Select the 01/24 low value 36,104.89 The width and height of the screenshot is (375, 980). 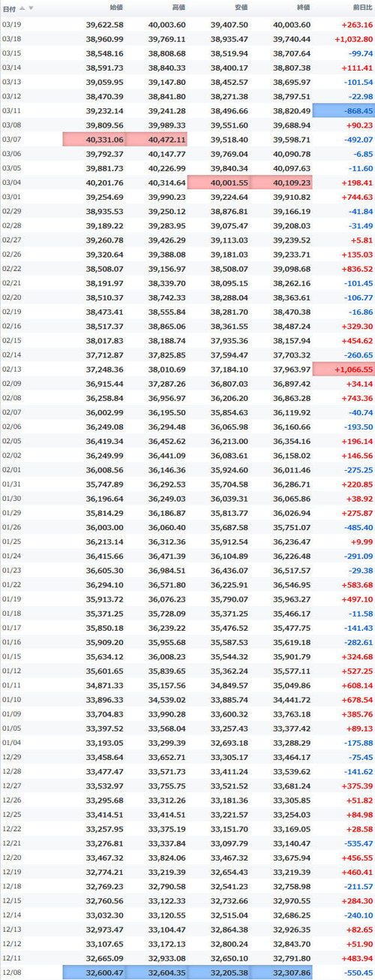click(229, 556)
